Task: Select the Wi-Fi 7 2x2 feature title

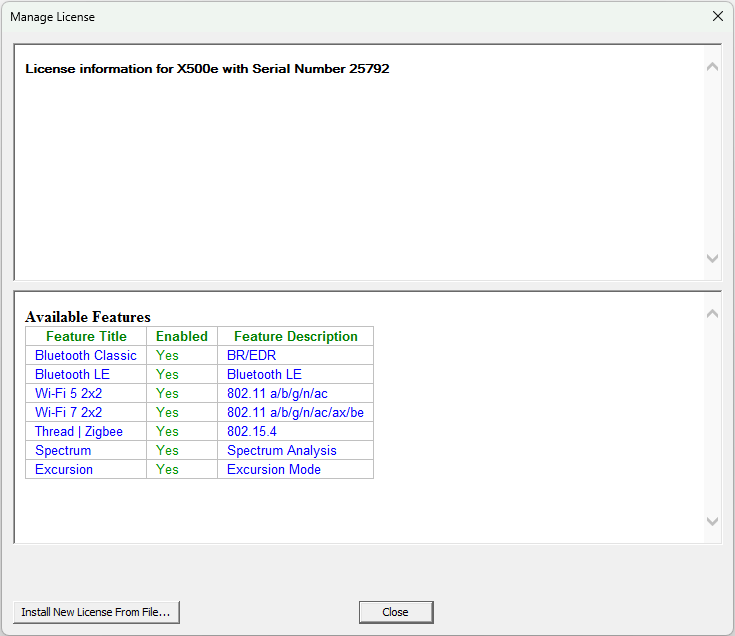Action: tap(68, 412)
